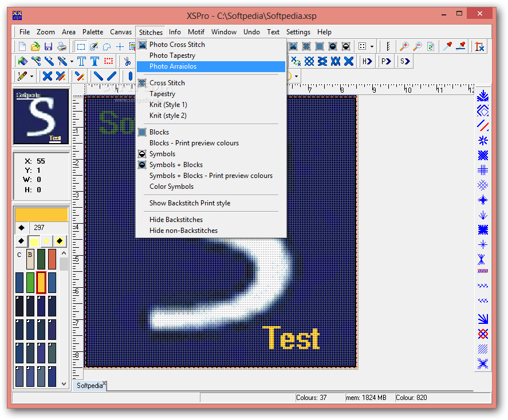Viewport: 508px width, 420px height.
Task: Click the S arrow toolbar button
Action: pyautogui.click(x=405, y=61)
